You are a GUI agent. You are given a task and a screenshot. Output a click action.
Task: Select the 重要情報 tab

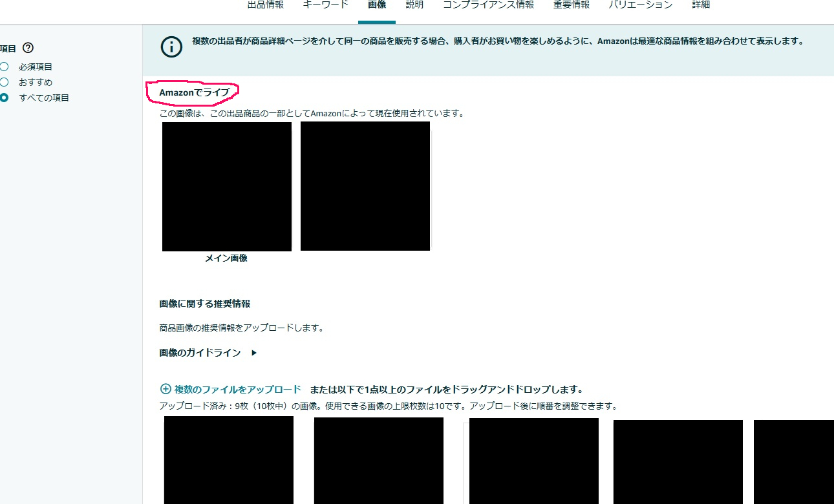[571, 5]
